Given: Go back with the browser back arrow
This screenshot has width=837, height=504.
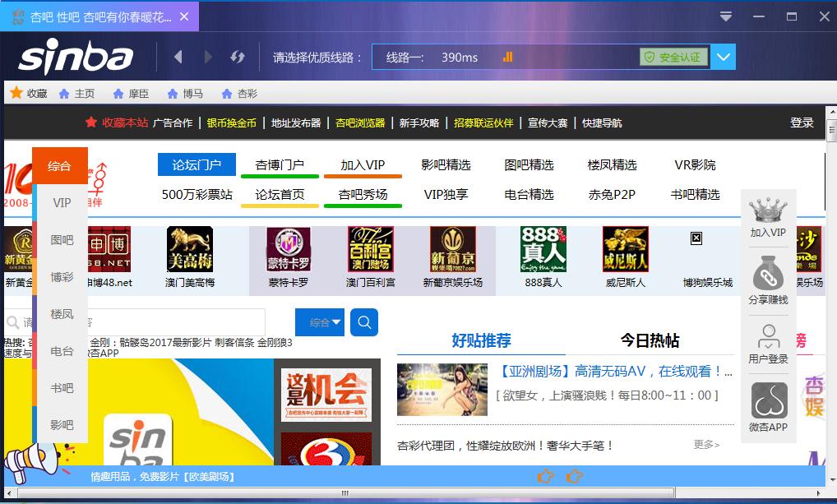Looking at the screenshot, I should 178,57.
